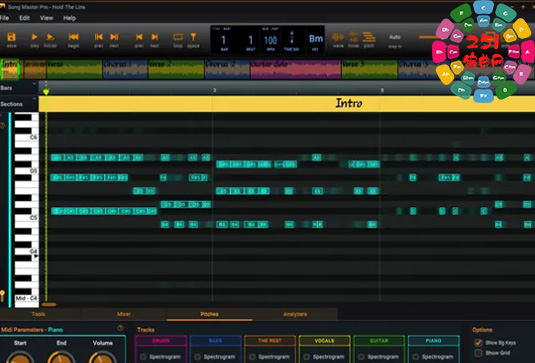Click the beat number display
Image resolution: width=535 pixels, height=363 pixels.
tap(250, 40)
